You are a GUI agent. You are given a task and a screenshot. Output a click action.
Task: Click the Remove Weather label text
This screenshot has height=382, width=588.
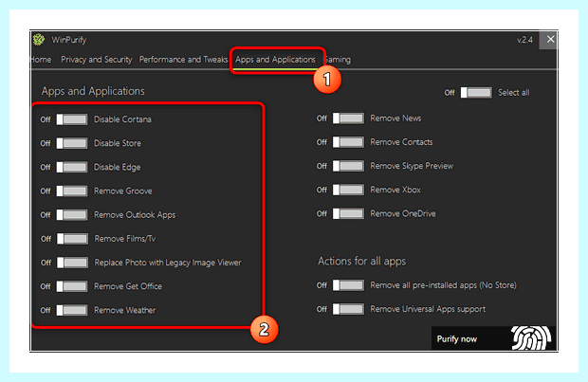pos(125,310)
